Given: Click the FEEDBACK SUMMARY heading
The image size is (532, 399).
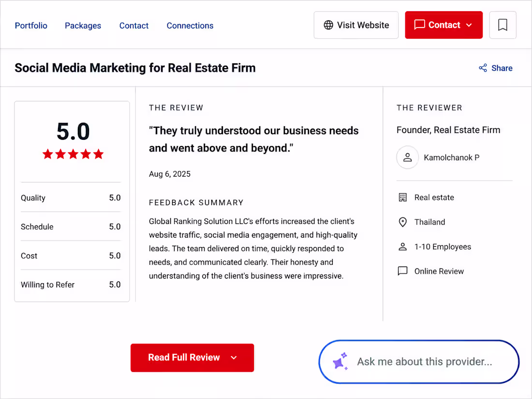Looking at the screenshot, I should (196, 203).
